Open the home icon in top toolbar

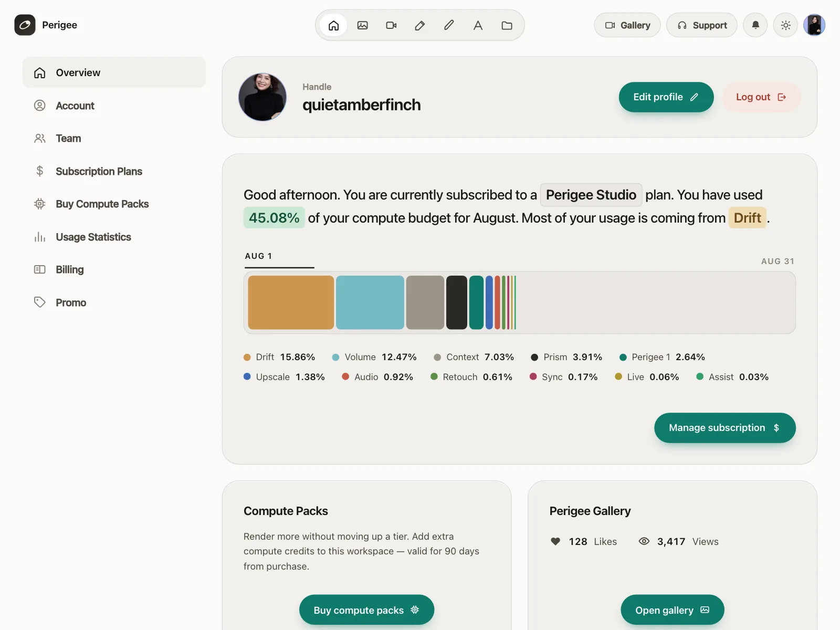333,25
